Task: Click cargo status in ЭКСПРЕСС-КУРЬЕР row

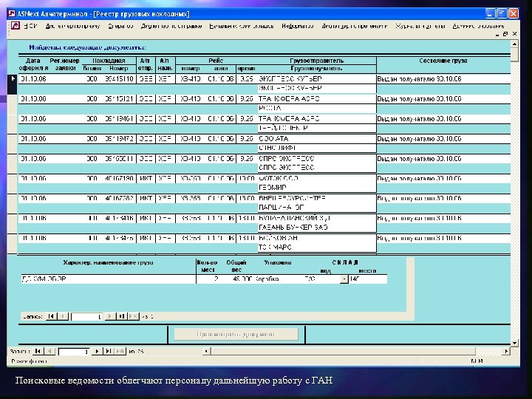Action: pos(443,79)
